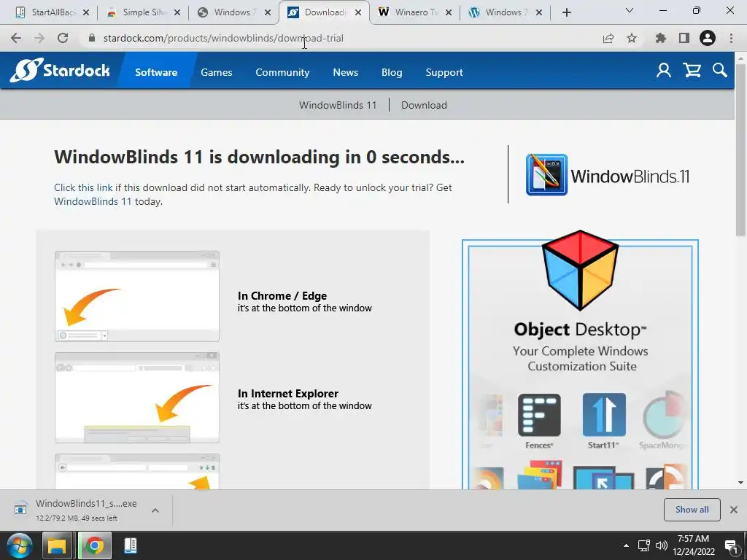The width and height of the screenshot is (747, 560).
Task: Open the Stardock account icon
Action: pyautogui.click(x=664, y=71)
